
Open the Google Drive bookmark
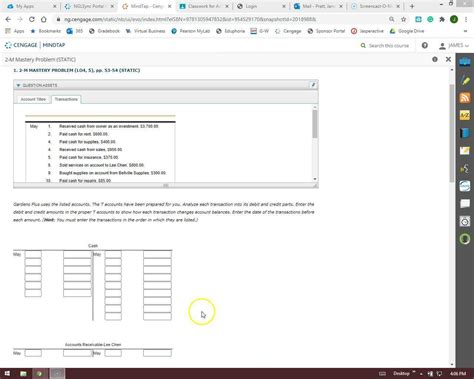407,31
